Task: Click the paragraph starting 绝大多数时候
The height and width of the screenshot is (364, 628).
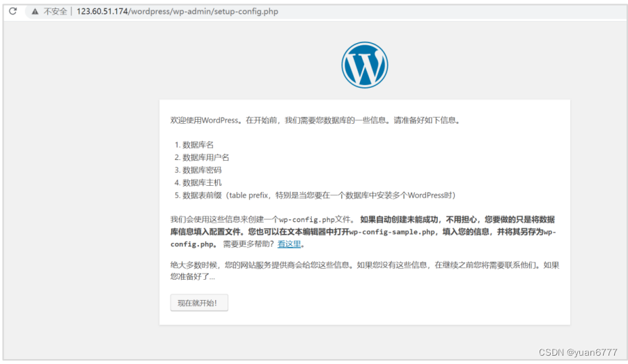Action: pyautogui.click(x=364, y=271)
